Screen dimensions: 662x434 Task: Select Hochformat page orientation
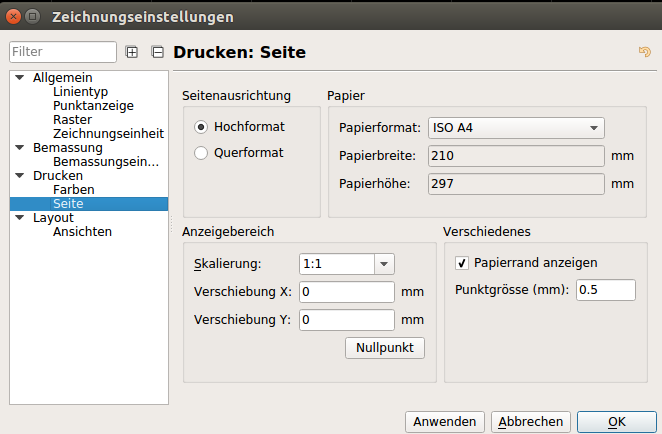(x=201, y=127)
